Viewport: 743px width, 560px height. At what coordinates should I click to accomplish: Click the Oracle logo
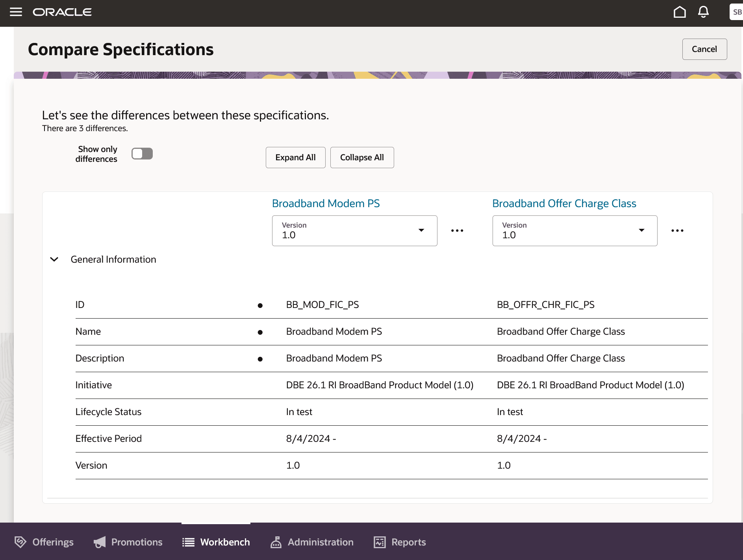62,12
